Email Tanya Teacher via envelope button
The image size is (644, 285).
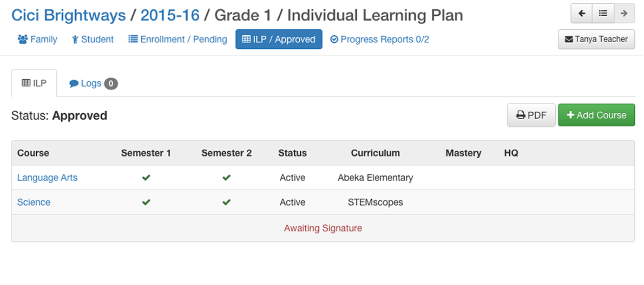pyautogui.click(x=596, y=39)
